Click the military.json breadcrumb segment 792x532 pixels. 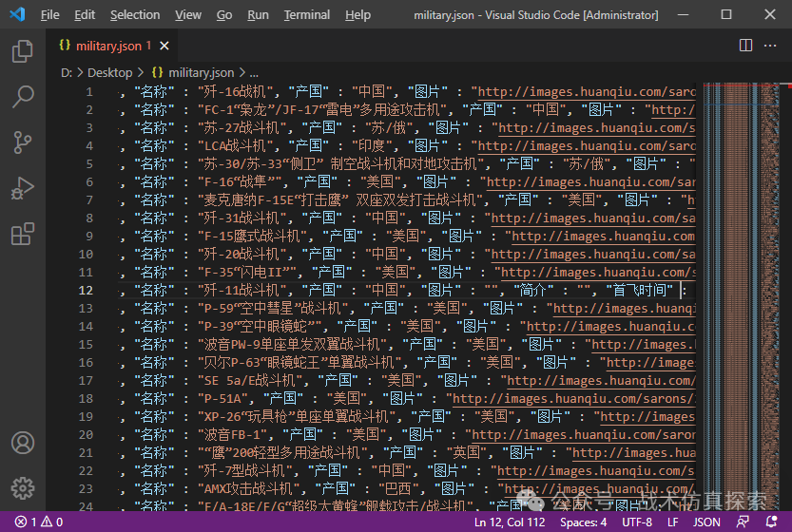pyautogui.click(x=193, y=73)
